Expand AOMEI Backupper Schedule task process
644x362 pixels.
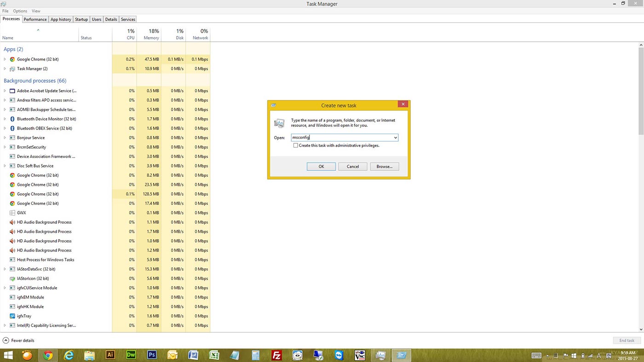5,110
